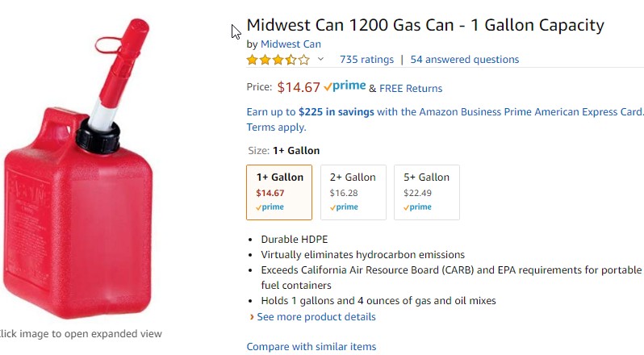This screenshot has height=355, width=644.
Task: Click the Midwest Can brand link
Action: (x=291, y=44)
